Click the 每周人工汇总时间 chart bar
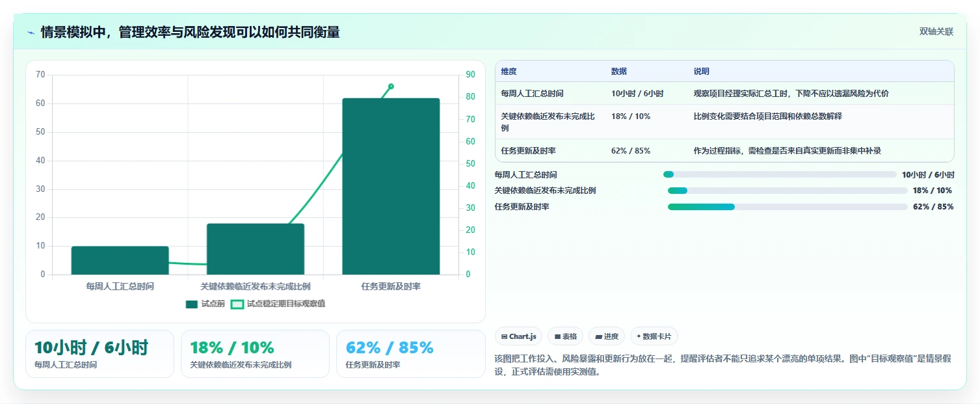 coord(120,260)
